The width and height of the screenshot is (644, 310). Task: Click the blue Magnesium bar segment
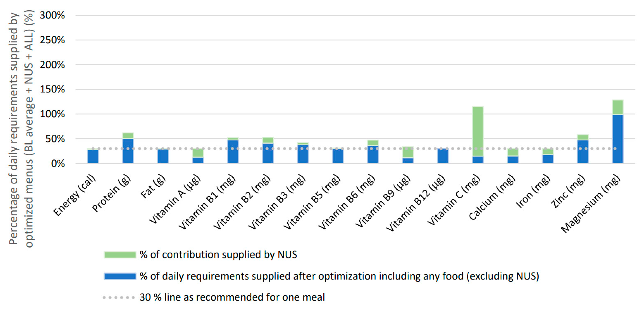coord(618,139)
